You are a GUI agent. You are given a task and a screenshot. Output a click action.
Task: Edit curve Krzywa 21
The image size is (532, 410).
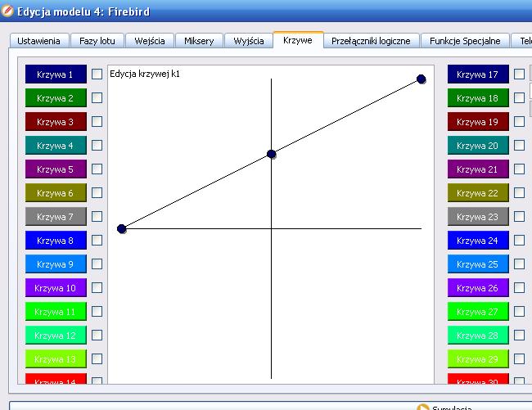(x=478, y=169)
